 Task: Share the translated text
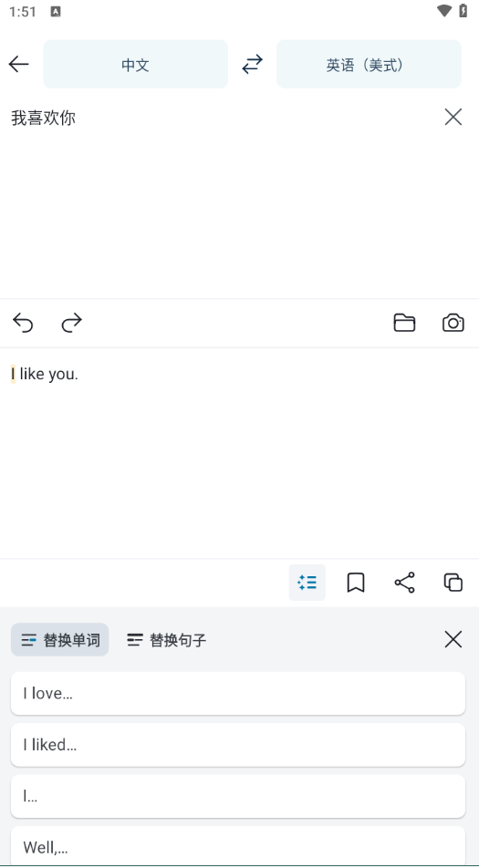click(404, 583)
